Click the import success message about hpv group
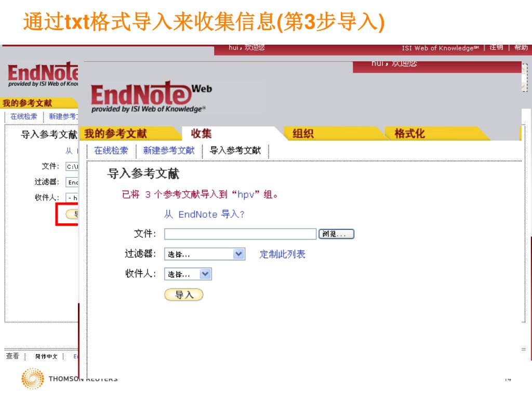 coord(200,194)
